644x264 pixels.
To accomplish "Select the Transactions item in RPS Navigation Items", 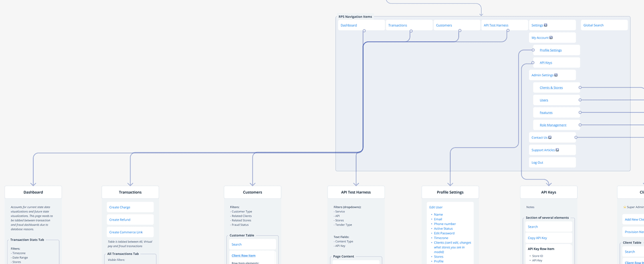I will click(409, 25).
